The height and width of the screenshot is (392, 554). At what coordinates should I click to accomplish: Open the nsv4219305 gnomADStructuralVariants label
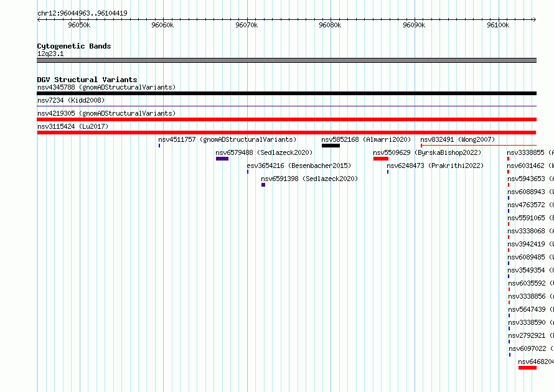point(106,113)
